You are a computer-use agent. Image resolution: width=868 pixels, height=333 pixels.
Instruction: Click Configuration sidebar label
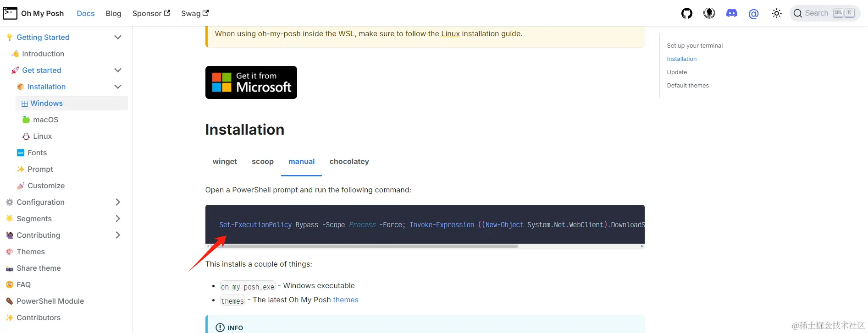[x=40, y=202]
